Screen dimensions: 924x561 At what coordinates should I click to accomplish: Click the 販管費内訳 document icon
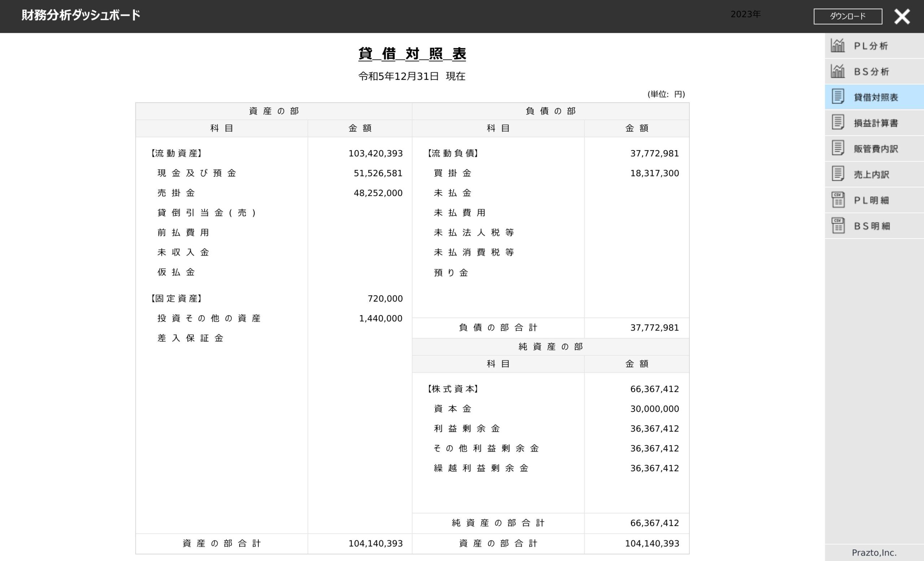coord(838,148)
